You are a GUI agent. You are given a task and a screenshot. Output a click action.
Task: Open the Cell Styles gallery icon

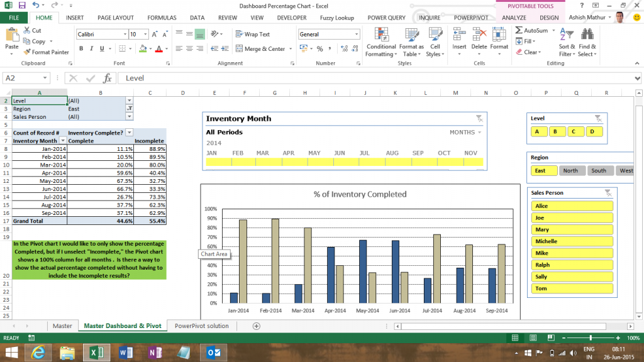tap(435, 35)
